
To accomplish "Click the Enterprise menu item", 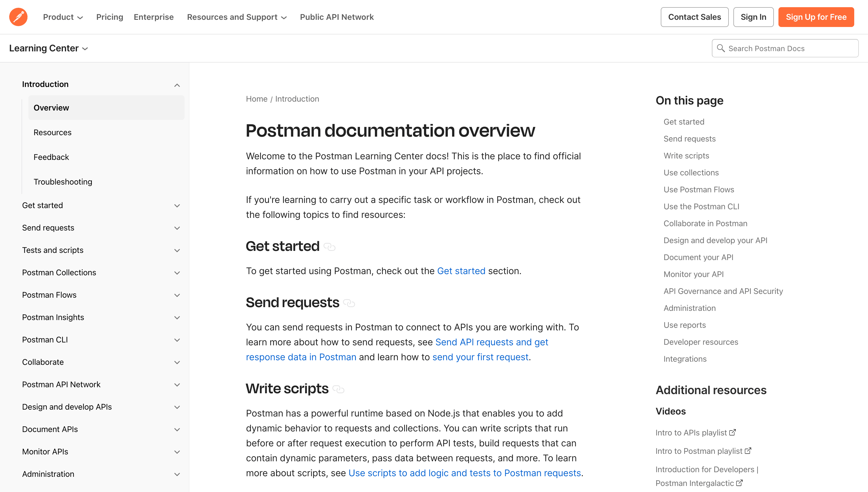I will [154, 17].
